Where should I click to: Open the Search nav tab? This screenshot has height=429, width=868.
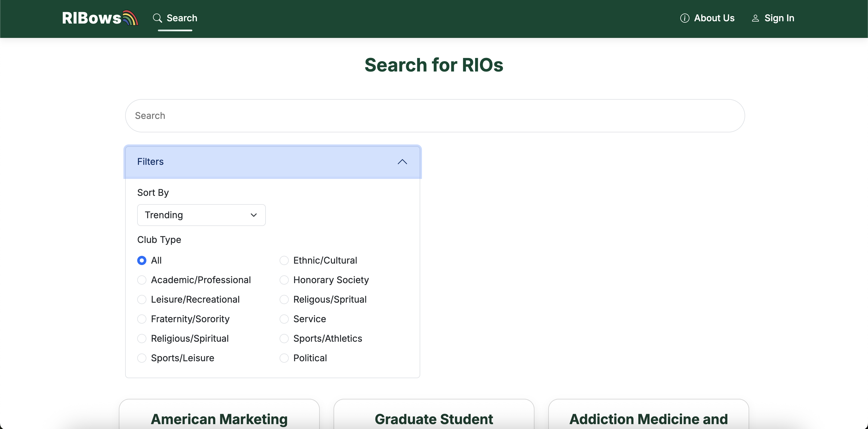[x=182, y=18]
